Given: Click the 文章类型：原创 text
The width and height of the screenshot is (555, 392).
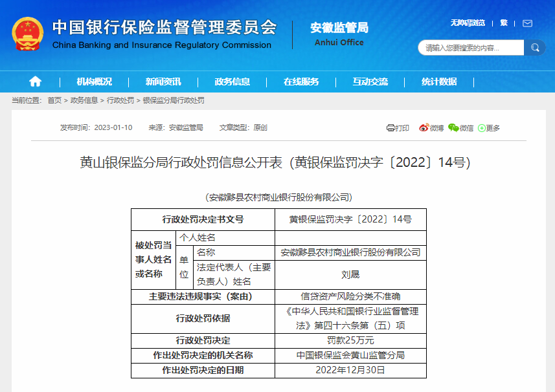Looking at the screenshot, I should point(243,127).
